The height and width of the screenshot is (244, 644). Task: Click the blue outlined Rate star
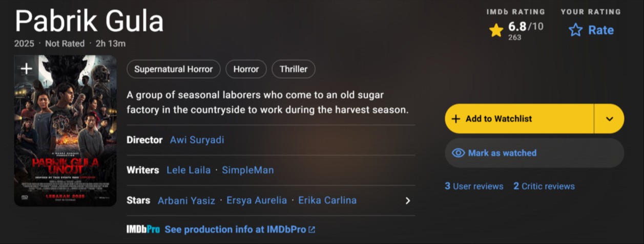[x=576, y=30]
